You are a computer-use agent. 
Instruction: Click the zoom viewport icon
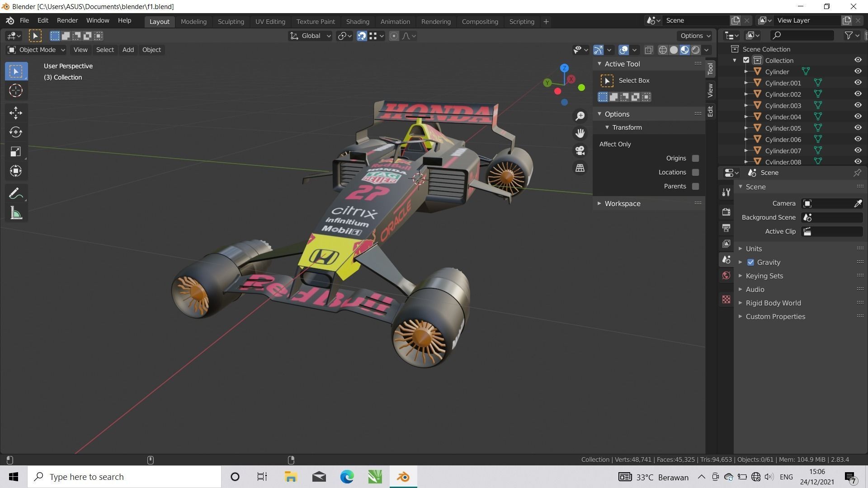pos(580,116)
